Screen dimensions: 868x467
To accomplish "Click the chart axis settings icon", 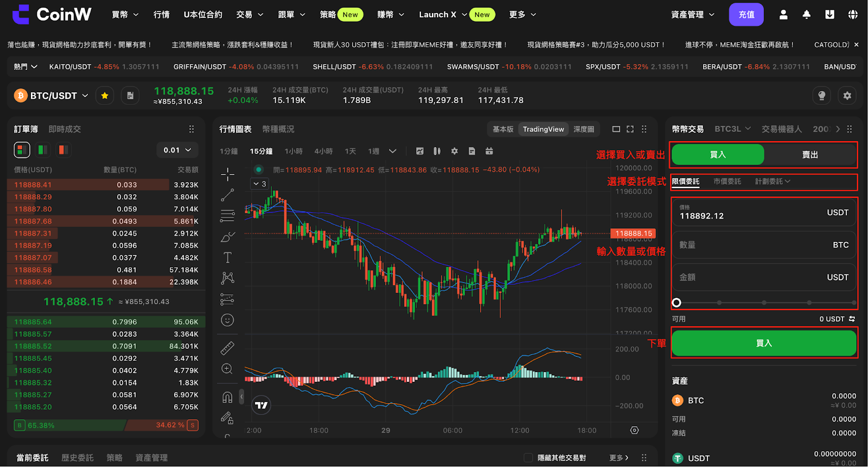I will point(634,430).
